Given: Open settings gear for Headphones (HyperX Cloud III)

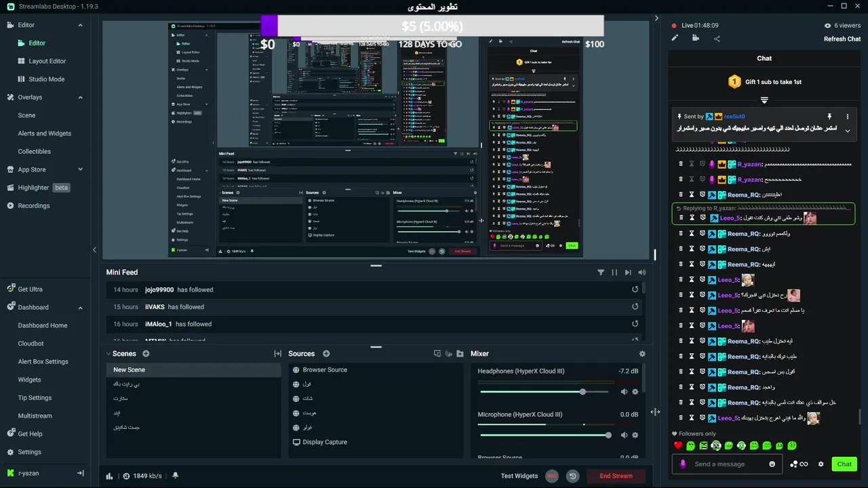Looking at the screenshot, I should pos(635,392).
